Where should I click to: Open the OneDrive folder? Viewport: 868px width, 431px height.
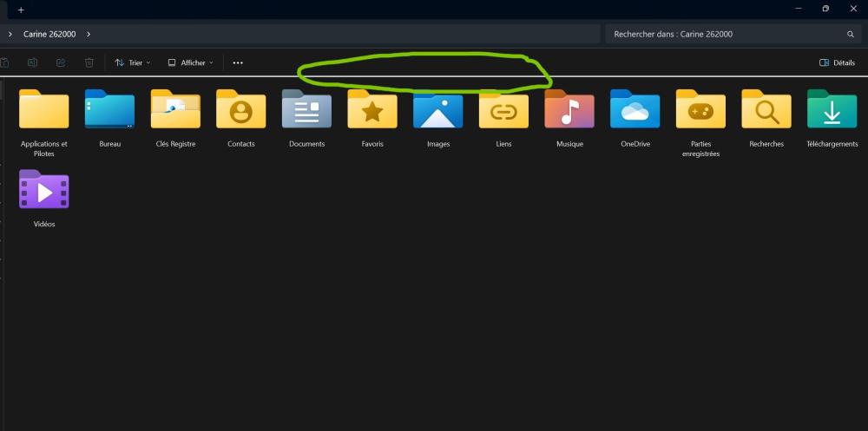tap(635, 110)
